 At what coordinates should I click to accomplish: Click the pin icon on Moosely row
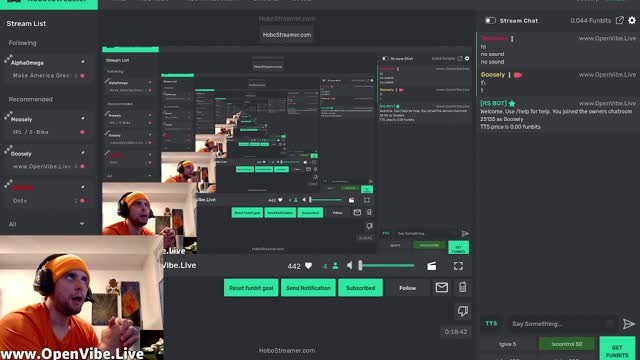[x=83, y=118]
